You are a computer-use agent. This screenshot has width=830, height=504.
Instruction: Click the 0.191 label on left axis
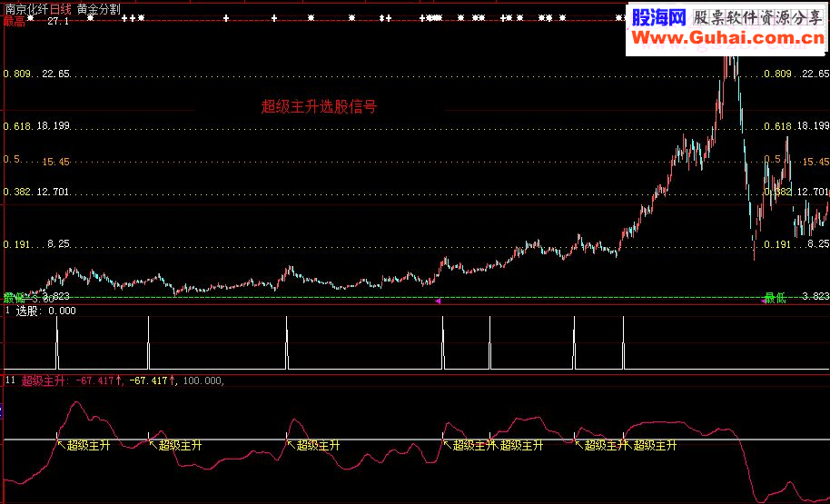[17, 244]
